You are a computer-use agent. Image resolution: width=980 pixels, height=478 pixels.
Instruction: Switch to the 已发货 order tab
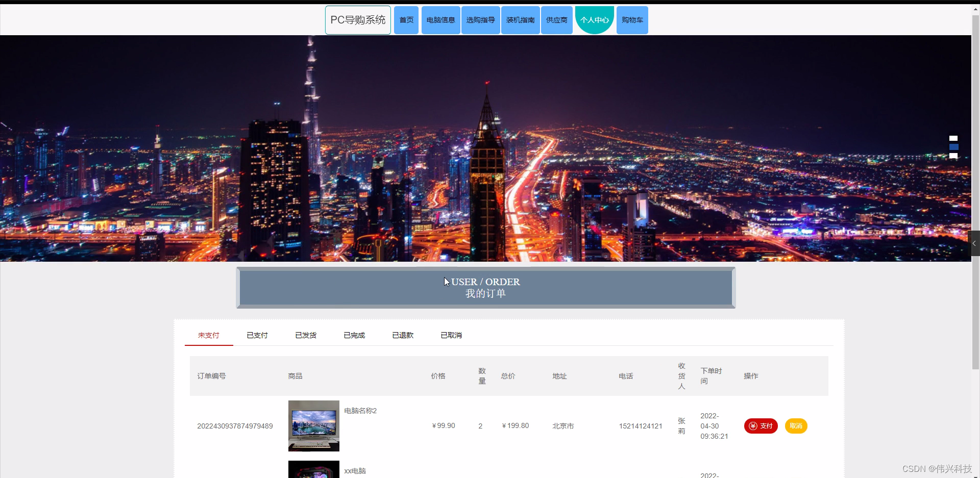pyautogui.click(x=305, y=335)
